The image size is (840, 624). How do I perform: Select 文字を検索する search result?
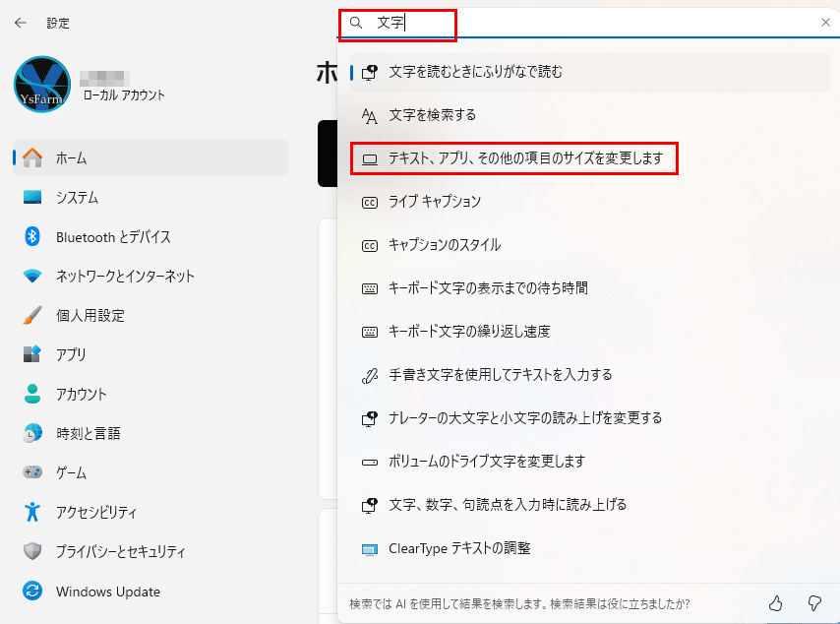pos(432,115)
